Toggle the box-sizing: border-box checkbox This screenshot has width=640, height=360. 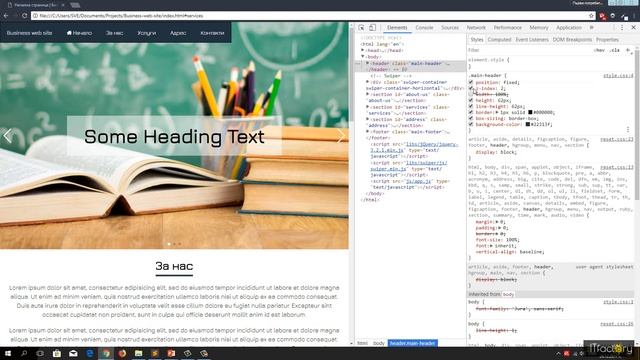[471, 118]
